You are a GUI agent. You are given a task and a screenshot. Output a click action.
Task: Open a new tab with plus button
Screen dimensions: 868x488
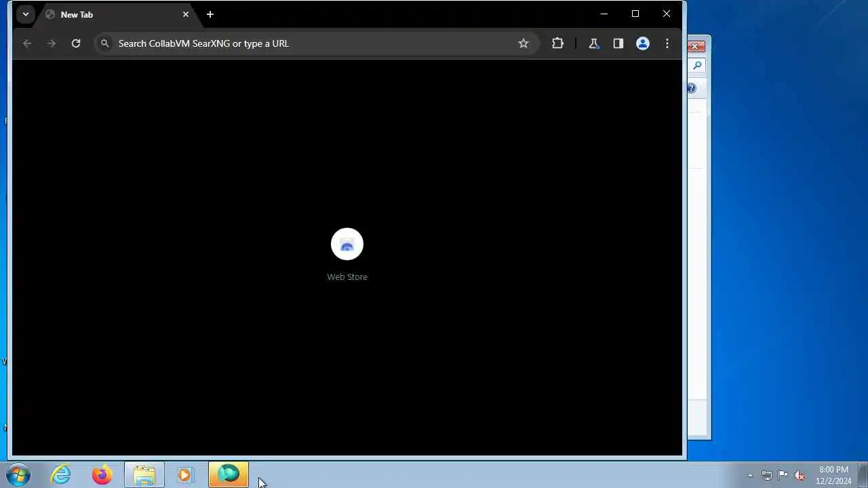point(210,14)
